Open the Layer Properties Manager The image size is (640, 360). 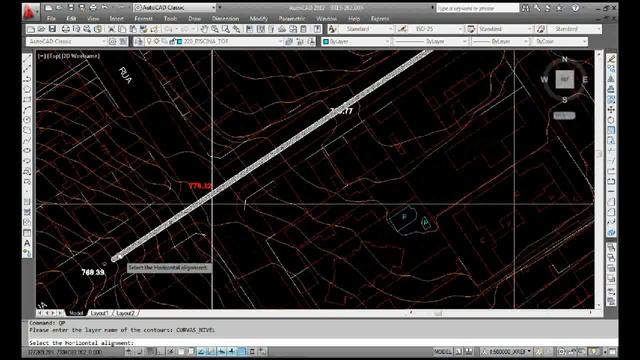pyautogui.click(x=139, y=41)
